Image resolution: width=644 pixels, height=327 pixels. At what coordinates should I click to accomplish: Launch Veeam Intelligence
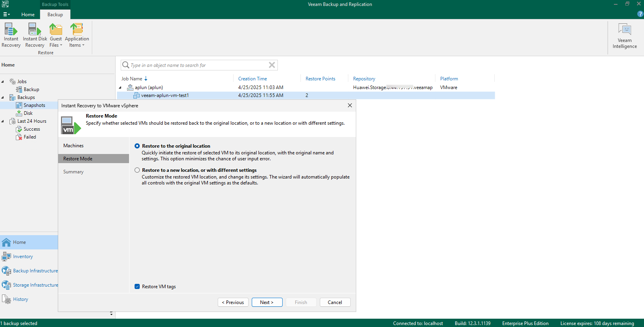pyautogui.click(x=625, y=36)
